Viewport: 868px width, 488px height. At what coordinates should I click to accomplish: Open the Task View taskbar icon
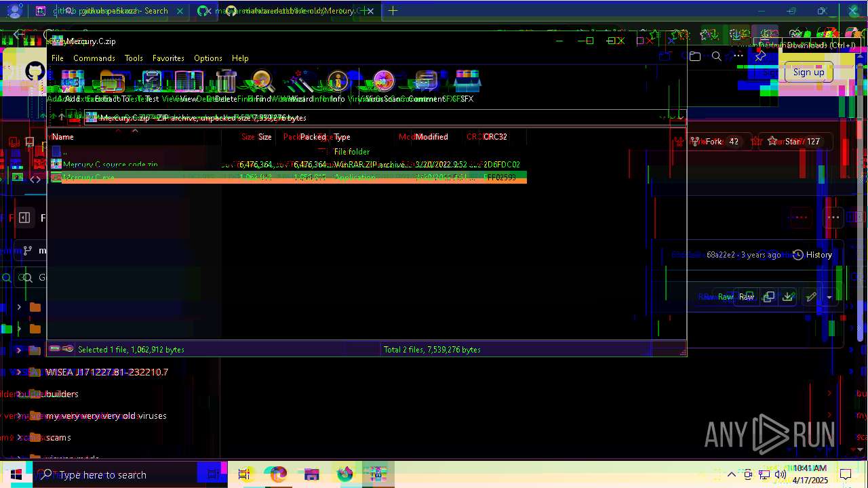tap(244, 474)
